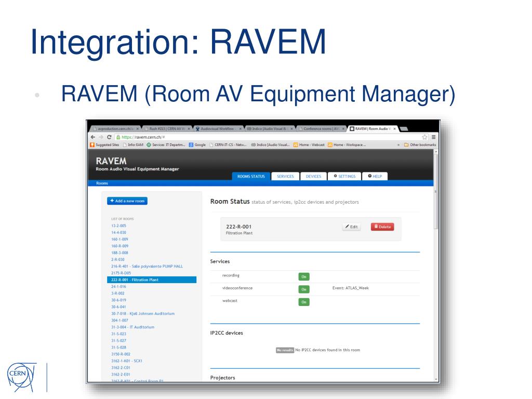Reload the RAVEM page
The width and height of the screenshot is (532, 399).
[109, 137]
